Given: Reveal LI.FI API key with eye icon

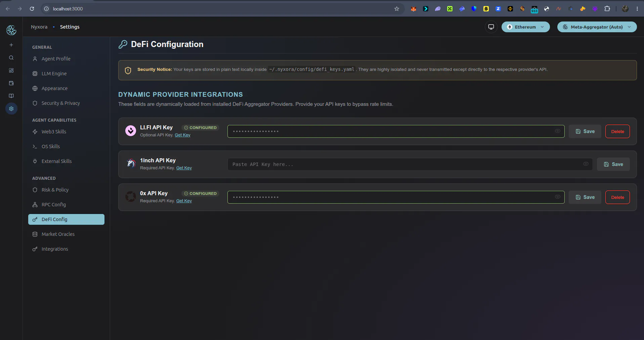Looking at the screenshot, I should (557, 131).
